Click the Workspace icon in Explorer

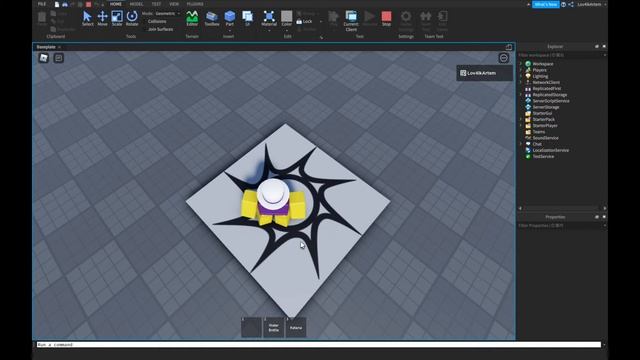click(528, 64)
